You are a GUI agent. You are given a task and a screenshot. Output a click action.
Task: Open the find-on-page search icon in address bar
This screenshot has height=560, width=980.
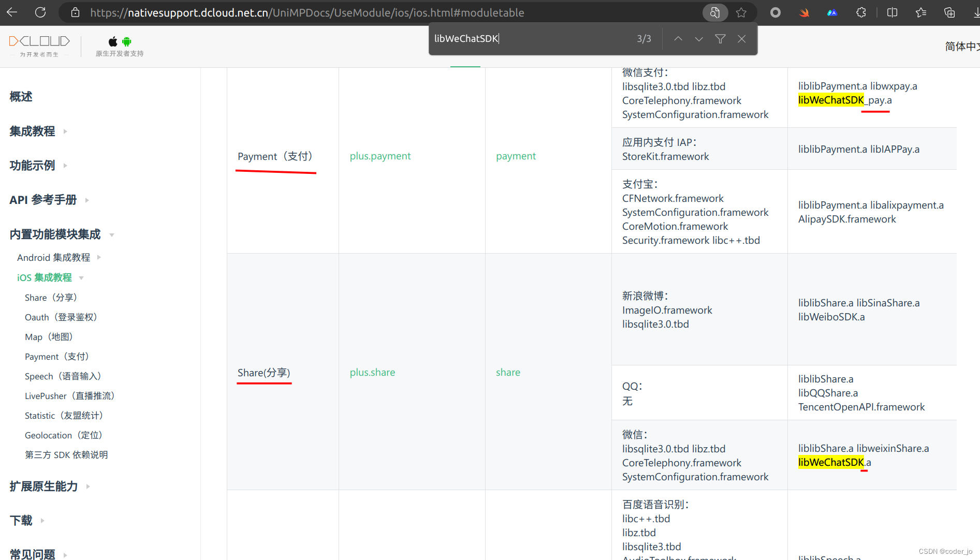(x=715, y=12)
